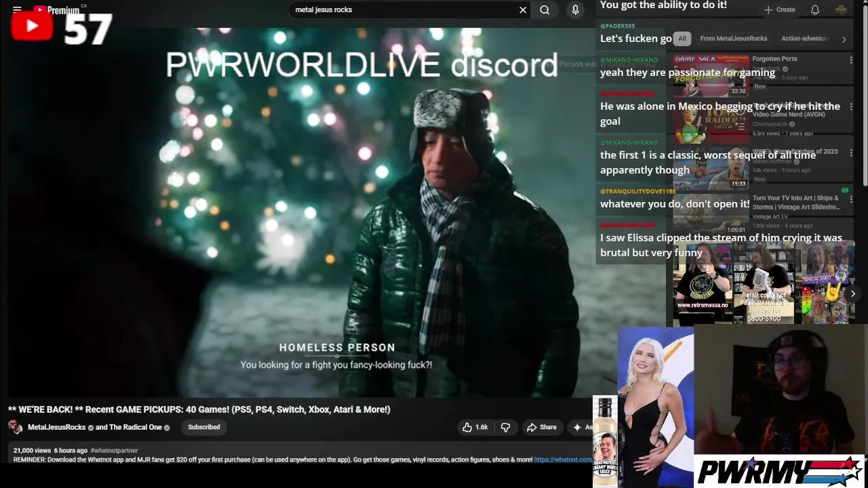Open the account avatar menu
The image size is (868, 488).
[x=841, y=9]
